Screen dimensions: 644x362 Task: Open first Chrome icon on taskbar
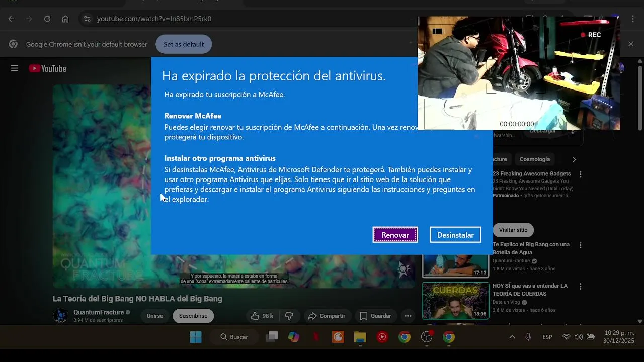pos(405,337)
